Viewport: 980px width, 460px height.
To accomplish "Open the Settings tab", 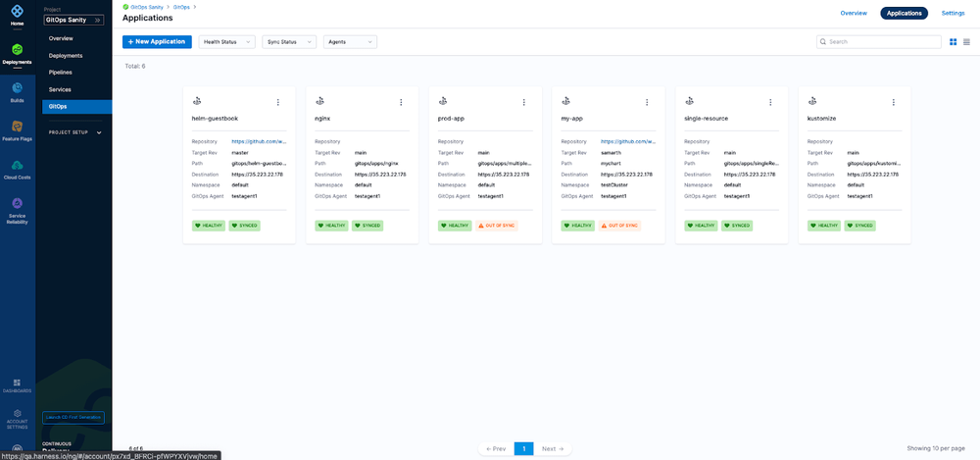I will click(x=953, y=13).
